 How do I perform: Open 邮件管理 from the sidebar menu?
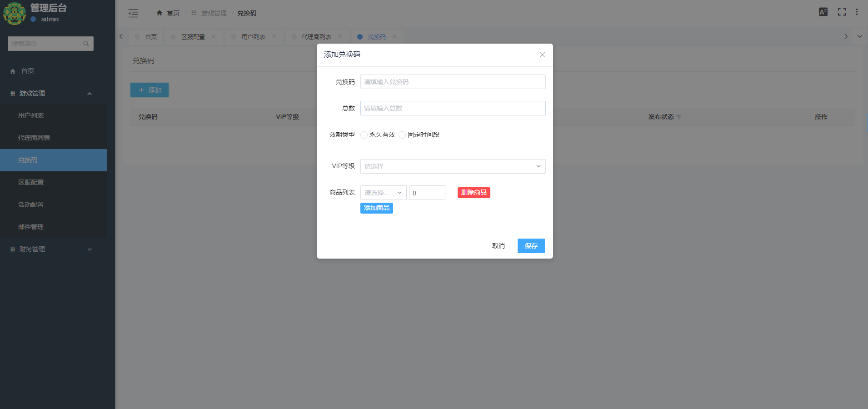(31, 226)
